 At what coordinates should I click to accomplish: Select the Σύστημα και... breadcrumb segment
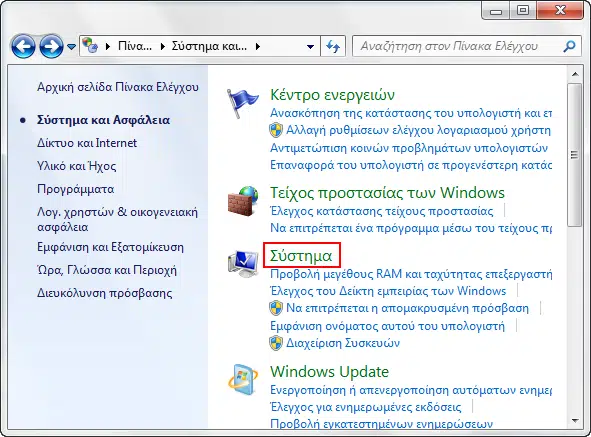pyautogui.click(x=209, y=46)
